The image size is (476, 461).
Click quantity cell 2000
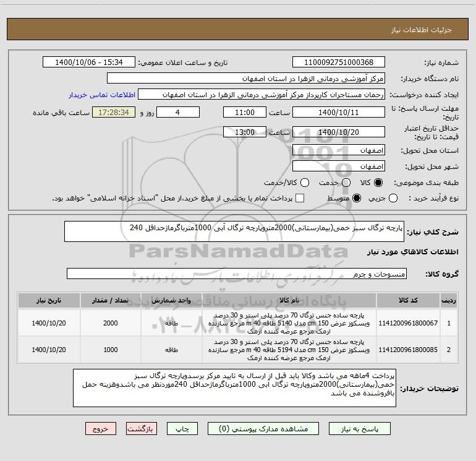click(111, 323)
